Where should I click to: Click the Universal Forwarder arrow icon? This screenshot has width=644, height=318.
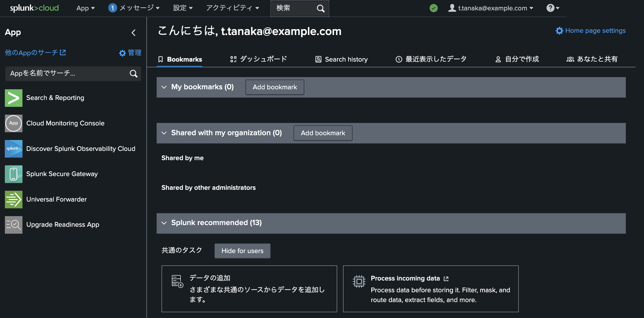click(x=13, y=199)
